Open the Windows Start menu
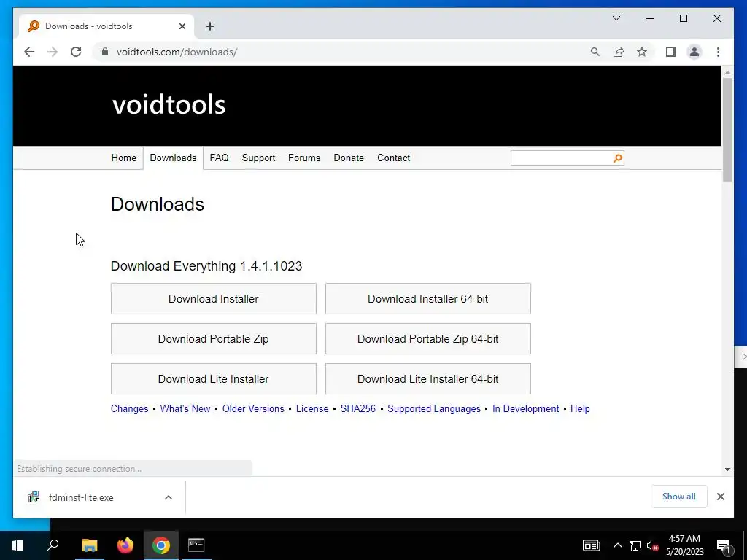The width and height of the screenshot is (747, 560). point(18,545)
